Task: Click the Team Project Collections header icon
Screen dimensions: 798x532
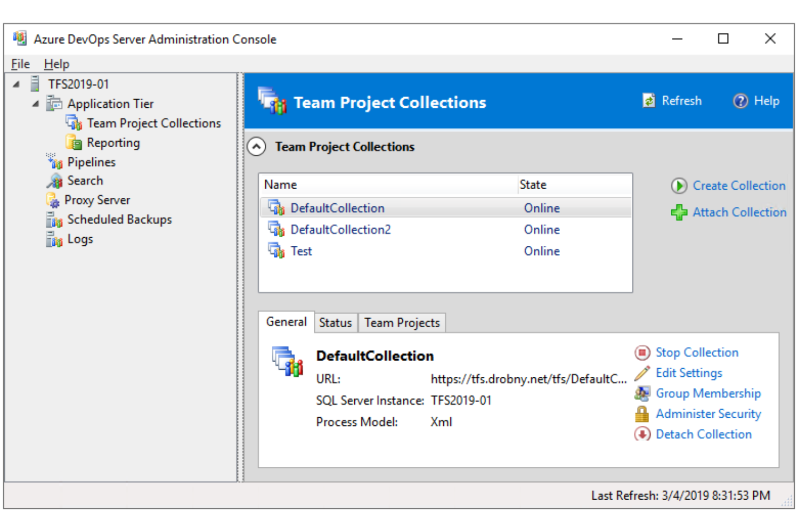Action: tap(272, 101)
